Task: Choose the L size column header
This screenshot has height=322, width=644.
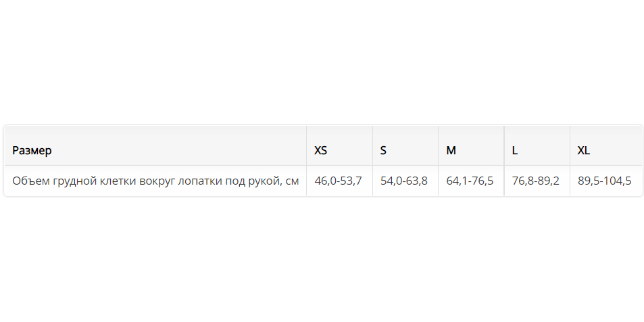Action: tap(515, 150)
